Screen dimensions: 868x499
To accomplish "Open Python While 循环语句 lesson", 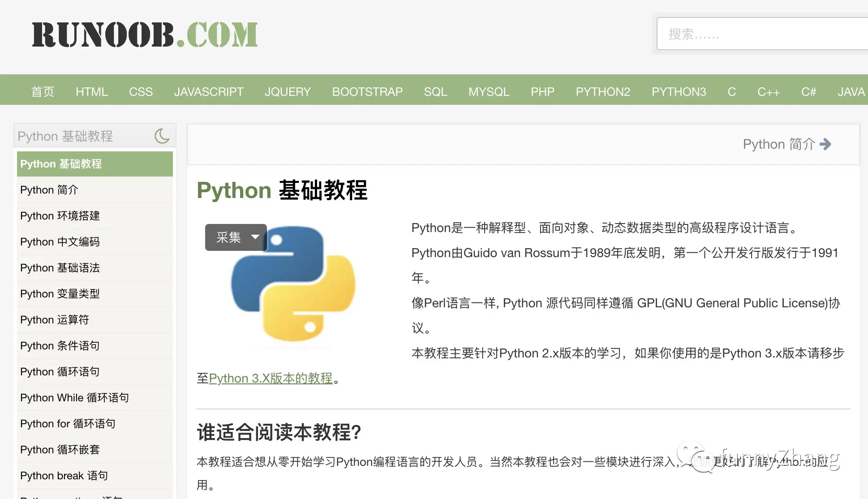I will click(x=74, y=398).
